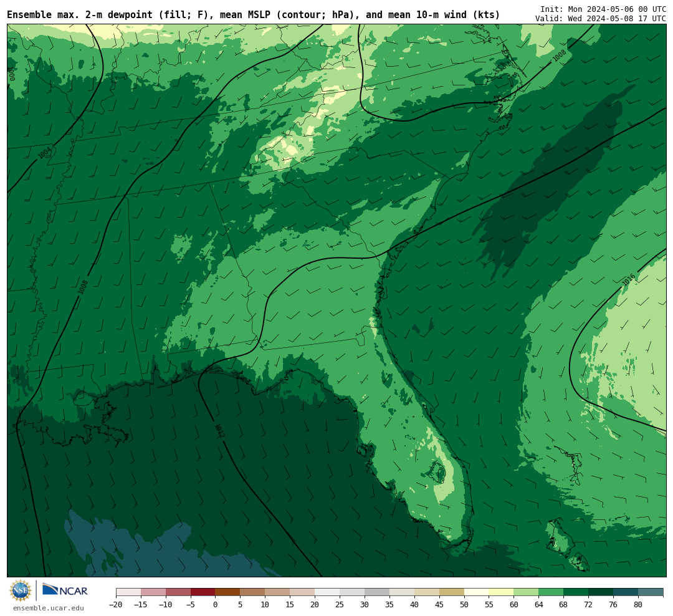
Task: Click the 1000 isobar label at map edge
Action: 12,74
